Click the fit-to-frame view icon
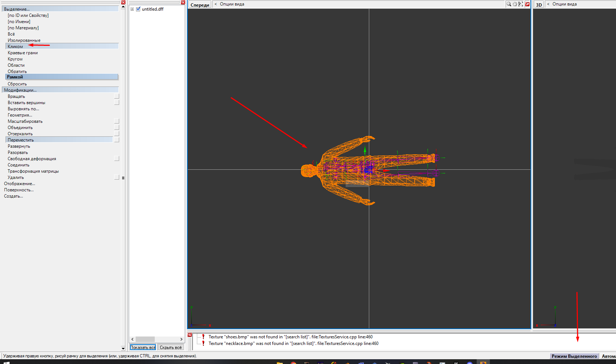The image size is (616, 364). coord(521,4)
